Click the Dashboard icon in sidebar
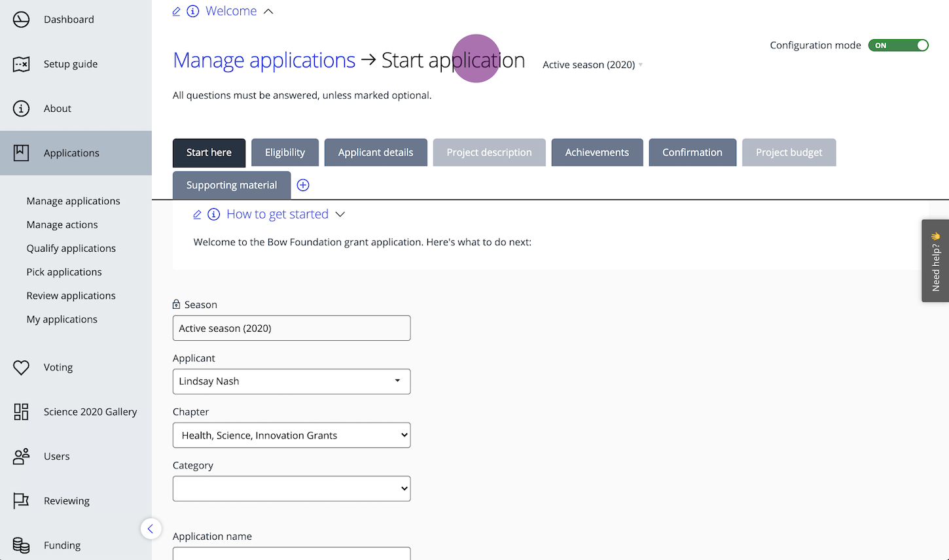Screen dimensions: 949x560 pos(21,20)
